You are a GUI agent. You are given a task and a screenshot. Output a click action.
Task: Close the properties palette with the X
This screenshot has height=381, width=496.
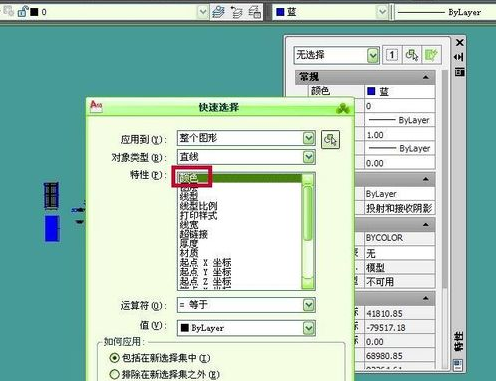[460, 42]
